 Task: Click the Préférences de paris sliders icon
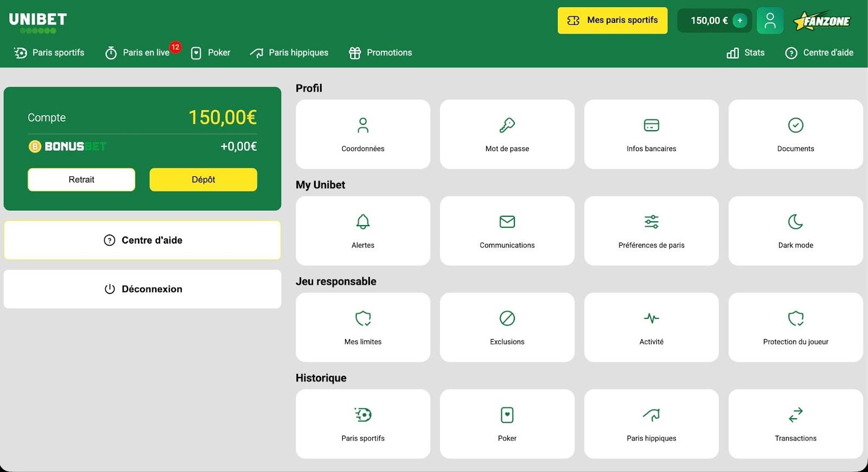click(652, 222)
